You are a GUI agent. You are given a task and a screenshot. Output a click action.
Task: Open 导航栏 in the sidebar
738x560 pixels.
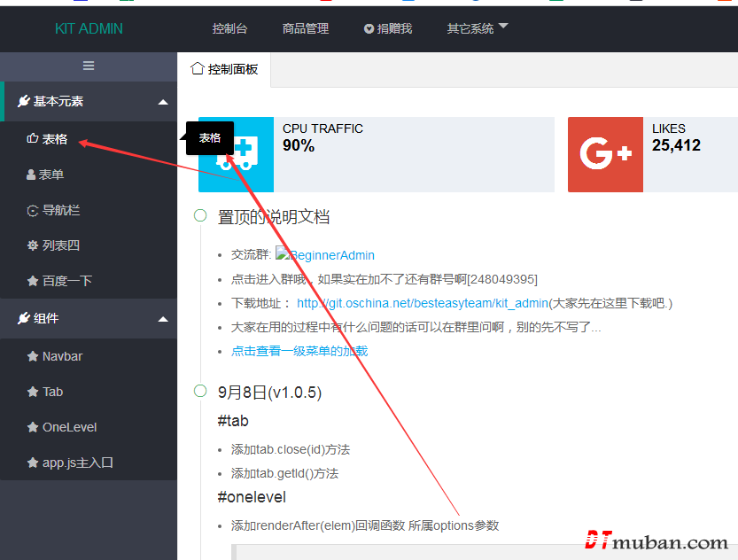[60, 210]
